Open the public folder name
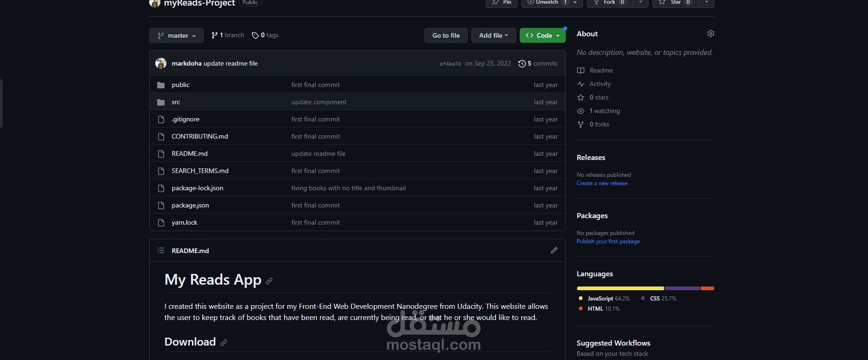Screen dimensions: 868x360 (x=180, y=85)
